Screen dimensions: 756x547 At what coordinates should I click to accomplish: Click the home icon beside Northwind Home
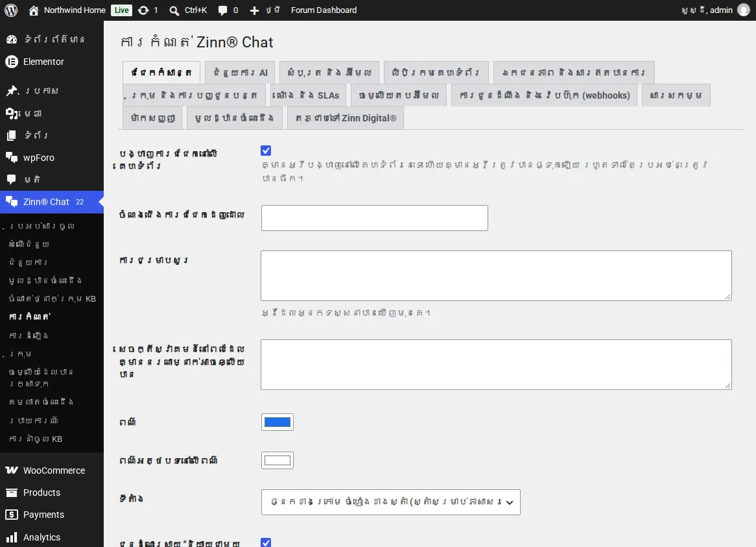[33, 10]
